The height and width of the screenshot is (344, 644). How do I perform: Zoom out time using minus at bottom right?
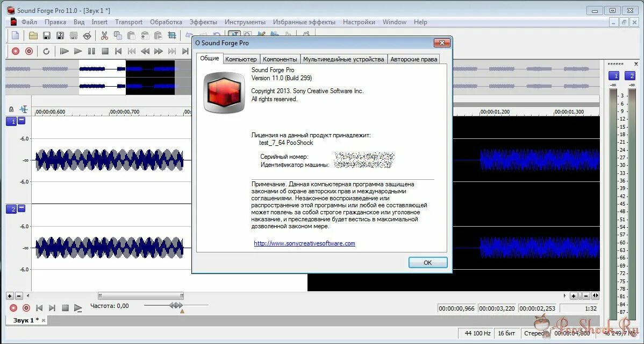pyautogui.click(x=586, y=296)
